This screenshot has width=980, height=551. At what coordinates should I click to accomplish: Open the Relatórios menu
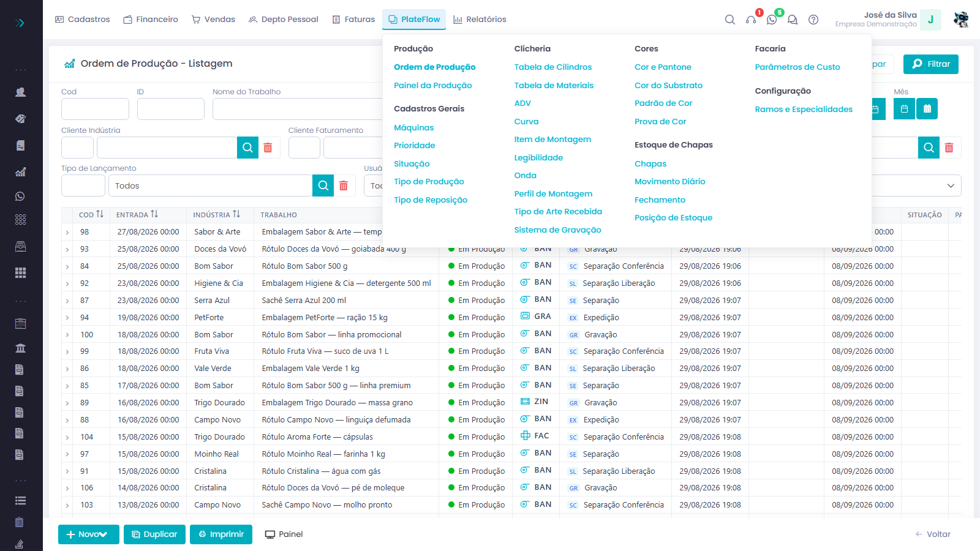coord(480,20)
